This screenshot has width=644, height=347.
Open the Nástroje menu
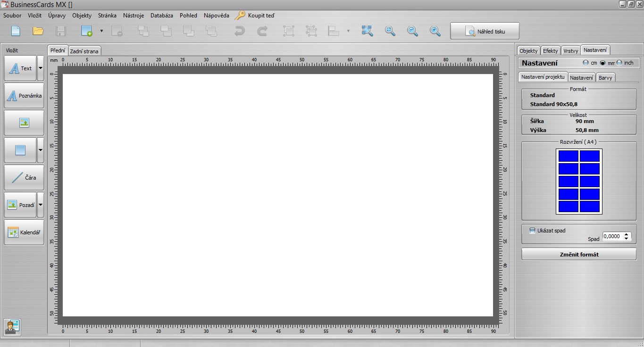click(x=134, y=16)
